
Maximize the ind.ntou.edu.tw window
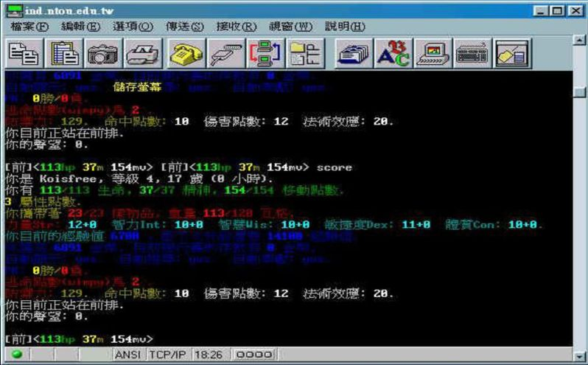pyautogui.click(x=557, y=10)
